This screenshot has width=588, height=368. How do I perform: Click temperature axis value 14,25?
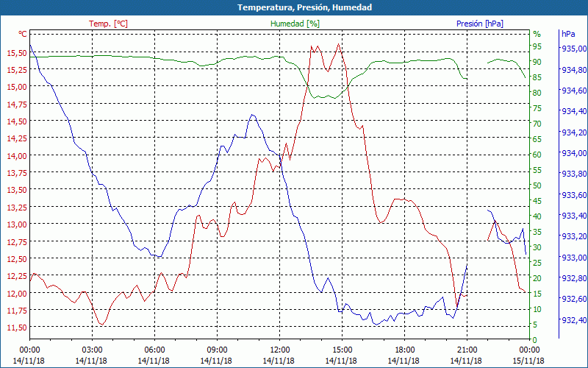[x=17, y=138]
